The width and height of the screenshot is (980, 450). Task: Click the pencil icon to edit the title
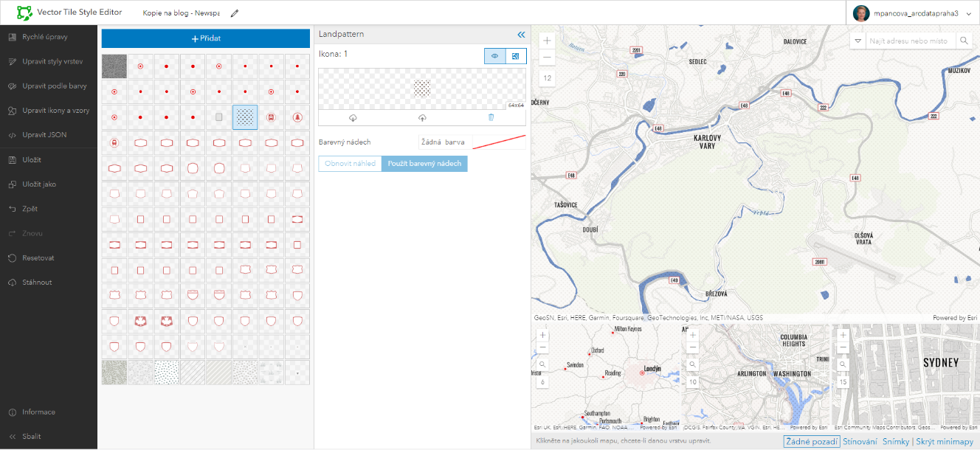[x=235, y=13]
